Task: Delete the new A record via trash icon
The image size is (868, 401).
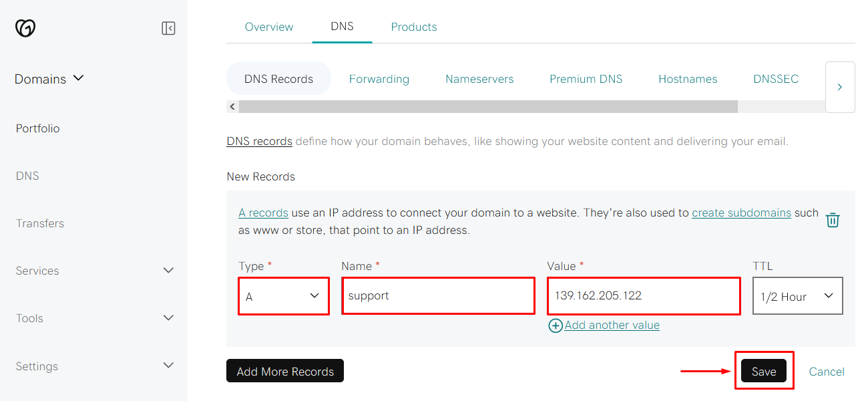Action: click(x=832, y=219)
